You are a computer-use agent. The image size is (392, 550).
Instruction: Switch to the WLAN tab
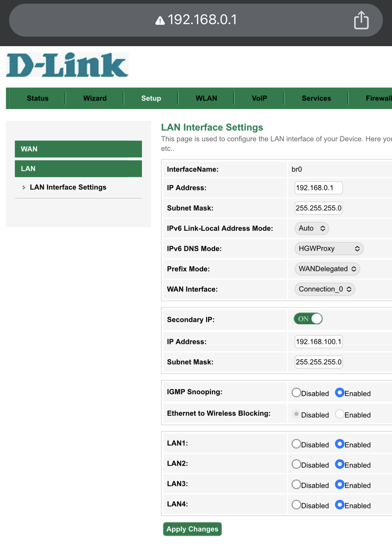pos(206,98)
